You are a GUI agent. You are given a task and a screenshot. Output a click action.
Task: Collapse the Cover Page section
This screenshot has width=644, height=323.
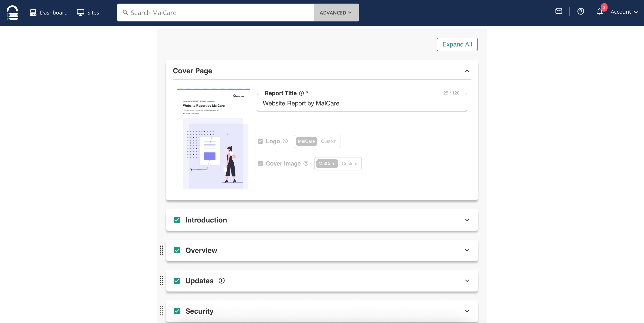click(x=467, y=71)
